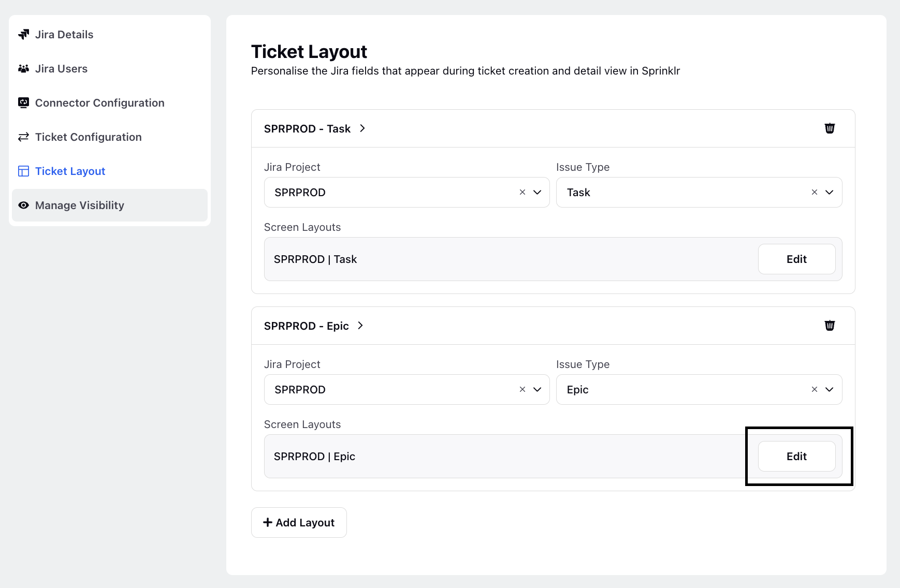Click the Personalise the Jira fields description
Screen dimensions: 900x588
466,71
